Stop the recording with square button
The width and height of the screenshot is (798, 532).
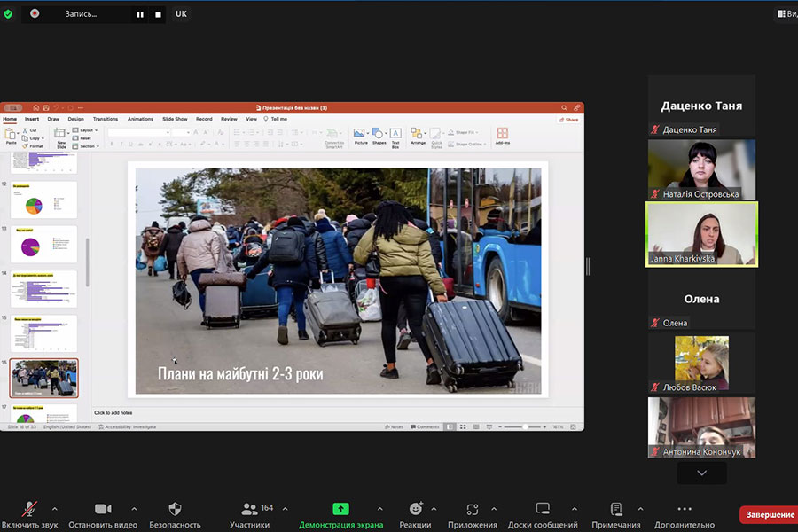coord(159,14)
